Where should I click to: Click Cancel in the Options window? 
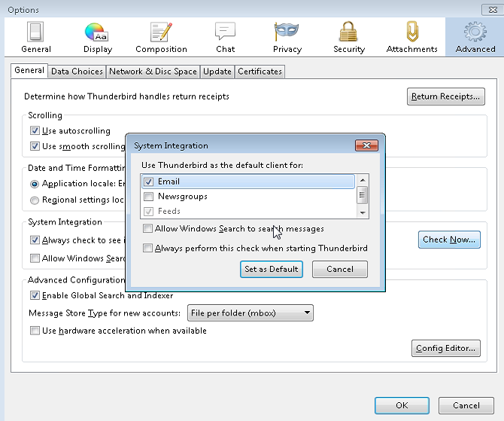466,405
